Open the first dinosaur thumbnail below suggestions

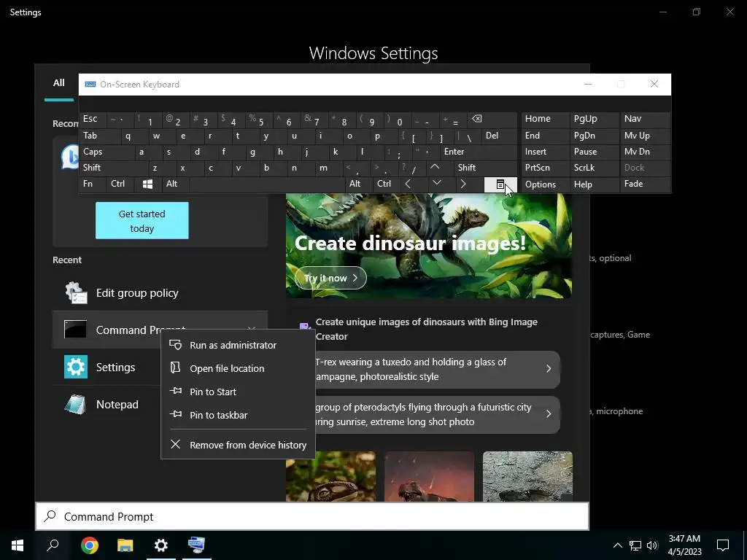(330, 476)
